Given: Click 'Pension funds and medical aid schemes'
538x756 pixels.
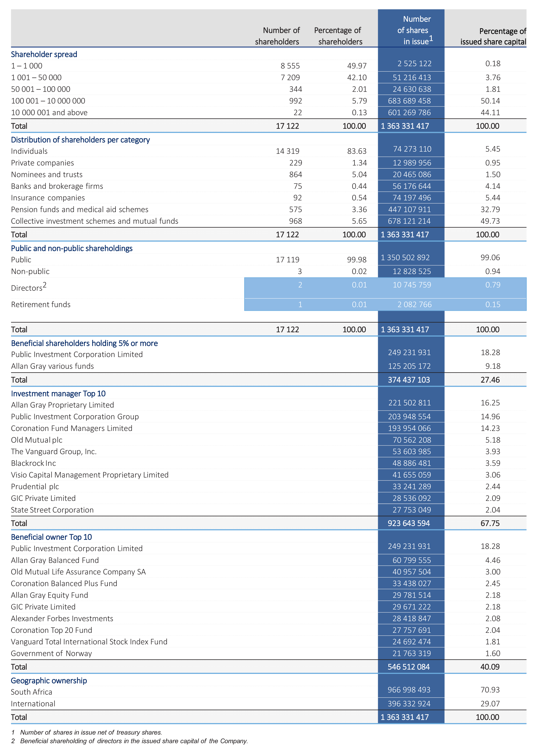Looking at the screenshot, I should tap(80, 210).
